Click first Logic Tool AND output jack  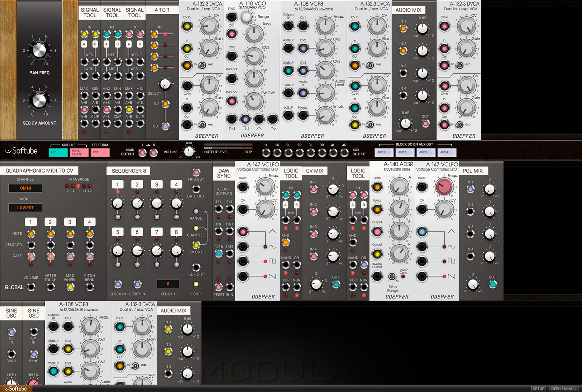click(x=286, y=242)
